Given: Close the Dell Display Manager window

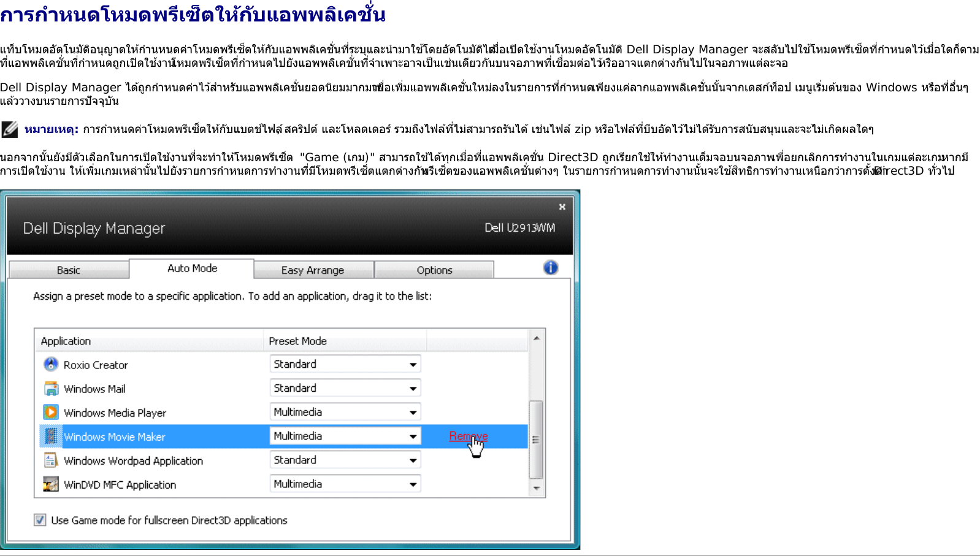Looking at the screenshot, I should click(562, 207).
